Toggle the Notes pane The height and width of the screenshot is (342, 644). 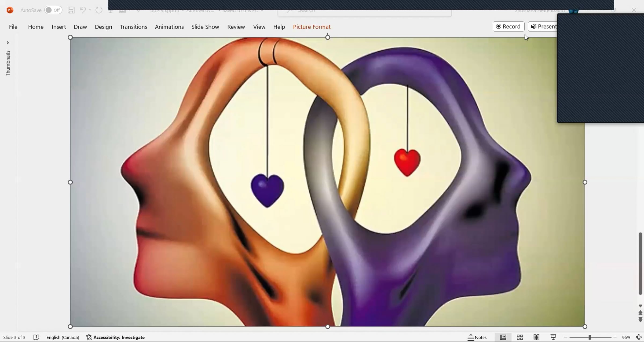click(x=477, y=337)
